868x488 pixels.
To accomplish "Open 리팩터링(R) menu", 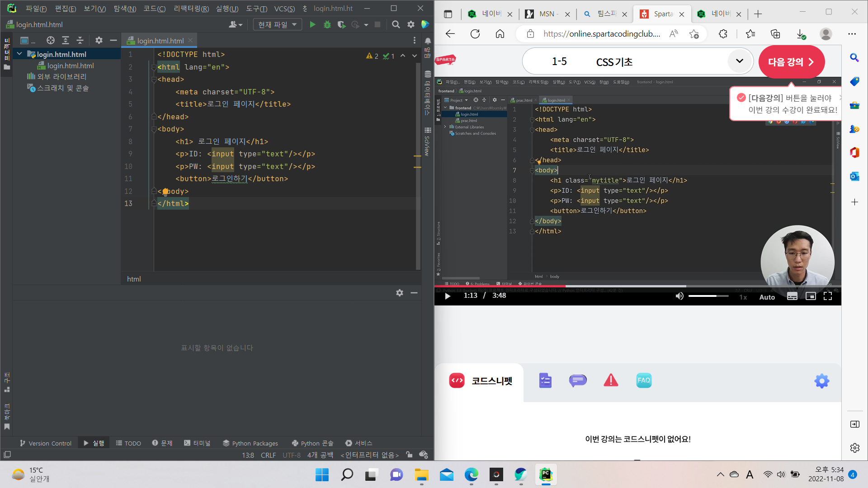I will tap(191, 9).
